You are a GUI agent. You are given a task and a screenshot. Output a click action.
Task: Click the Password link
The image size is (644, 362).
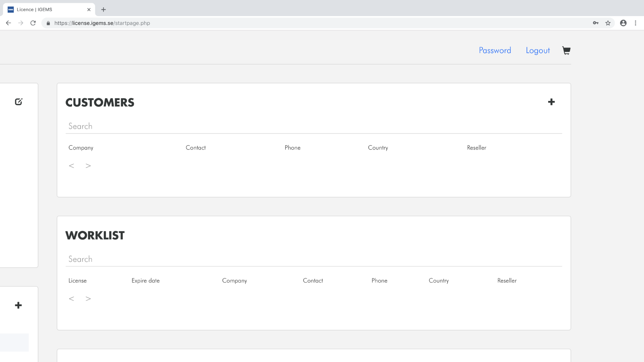(x=495, y=50)
